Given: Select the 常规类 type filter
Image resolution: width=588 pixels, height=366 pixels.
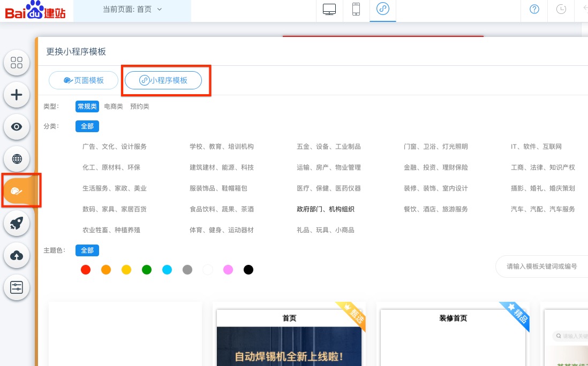Looking at the screenshot, I should [x=87, y=106].
